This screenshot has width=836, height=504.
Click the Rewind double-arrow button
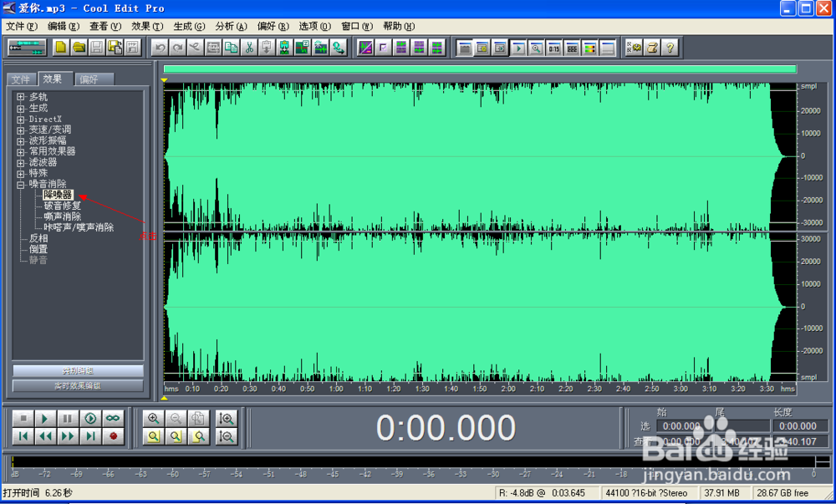pos(45,436)
